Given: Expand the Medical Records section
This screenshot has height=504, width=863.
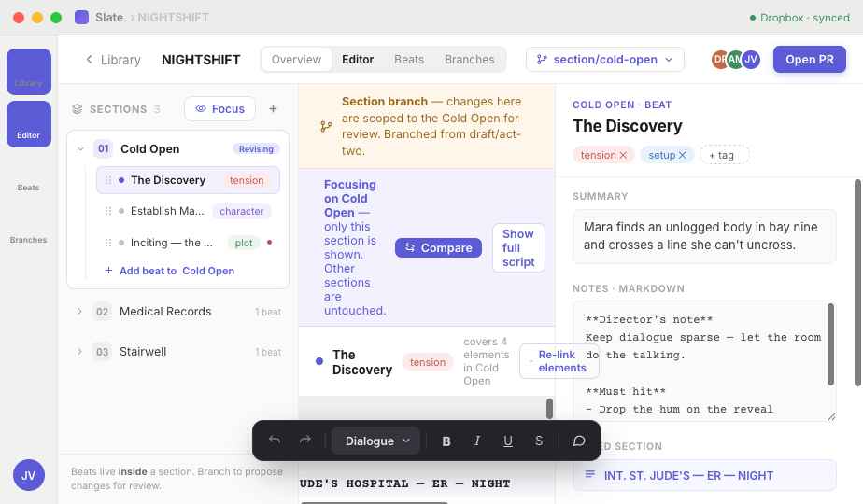Looking at the screenshot, I should (79, 312).
